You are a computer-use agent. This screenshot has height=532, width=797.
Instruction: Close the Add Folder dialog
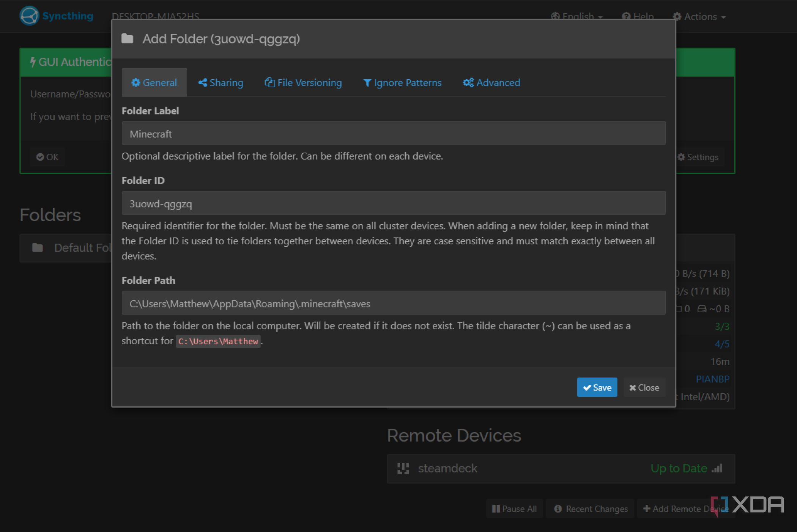644,387
